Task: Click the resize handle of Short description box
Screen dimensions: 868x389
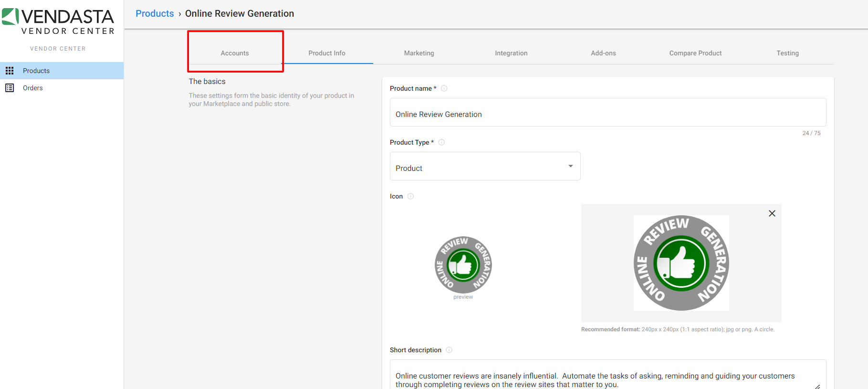Action: click(x=817, y=386)
